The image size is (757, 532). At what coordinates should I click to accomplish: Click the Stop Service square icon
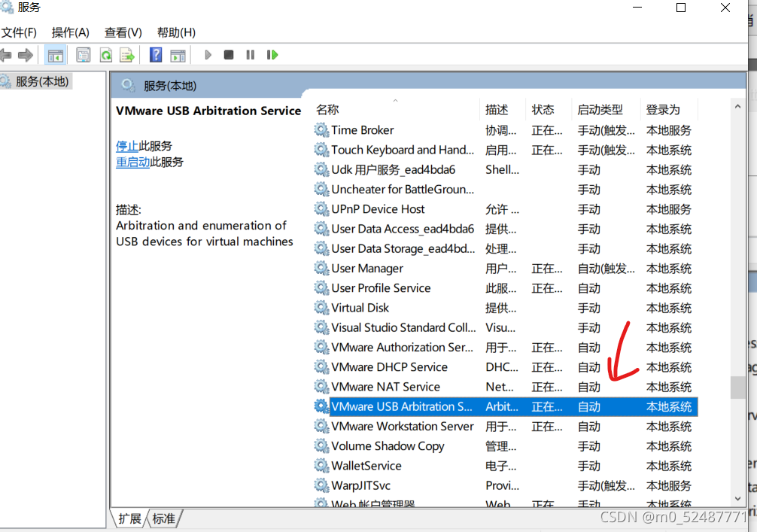228,55
